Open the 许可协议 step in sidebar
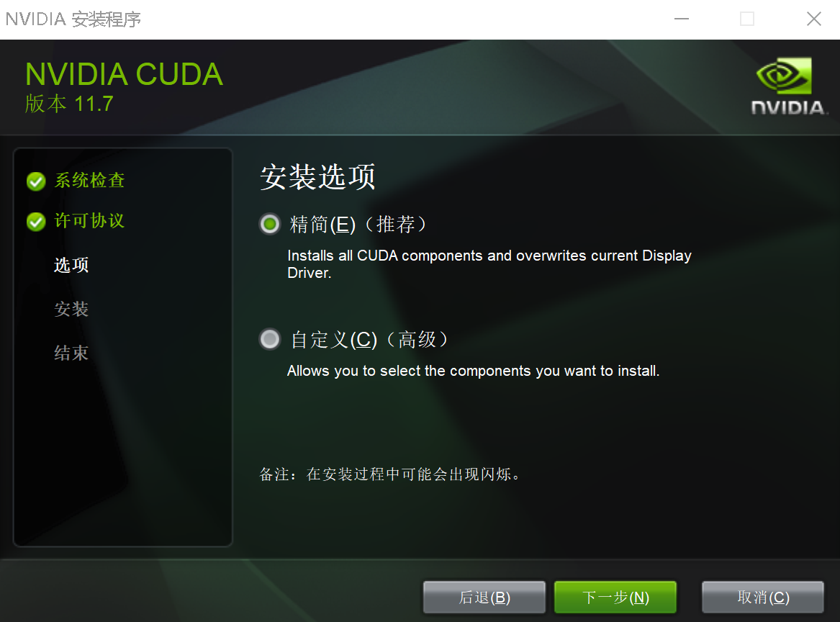The image size is (840, 622). point(89,221)
